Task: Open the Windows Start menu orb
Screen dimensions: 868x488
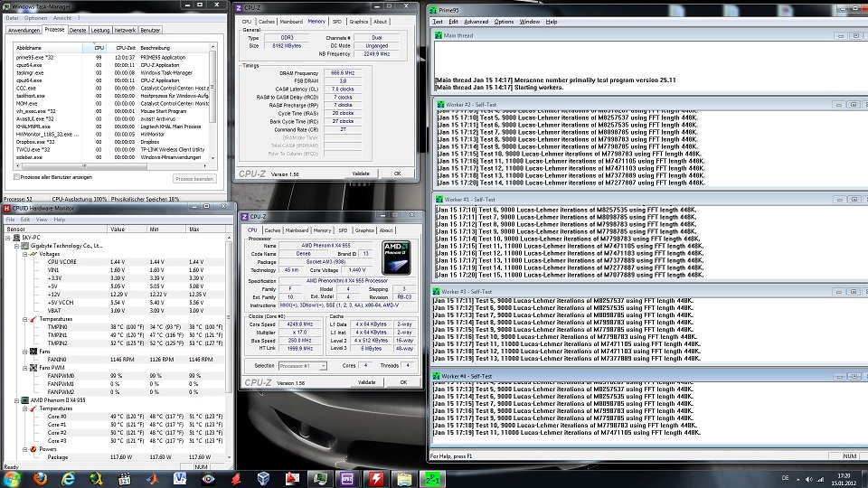Action: click(x=12, y=479)
